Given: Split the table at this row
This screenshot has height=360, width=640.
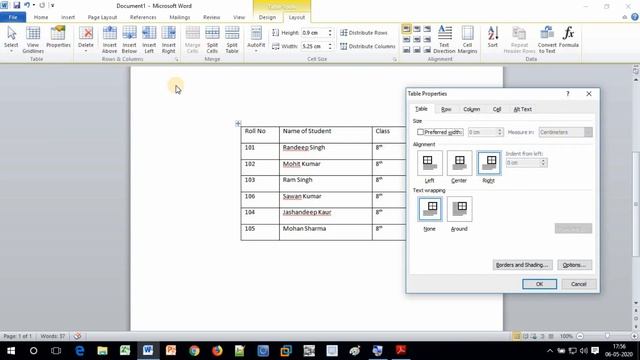Looking at the screenshot, I should tap(232, 40).
